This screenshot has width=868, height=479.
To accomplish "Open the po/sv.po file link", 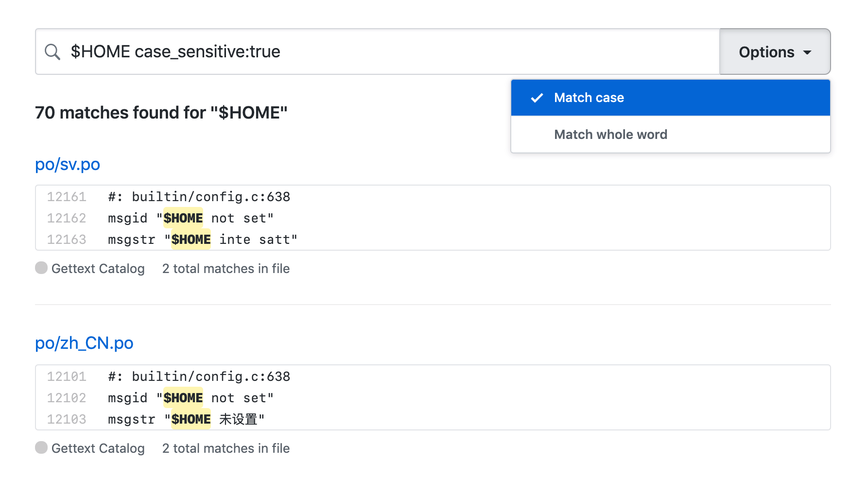I will (67, 164).
